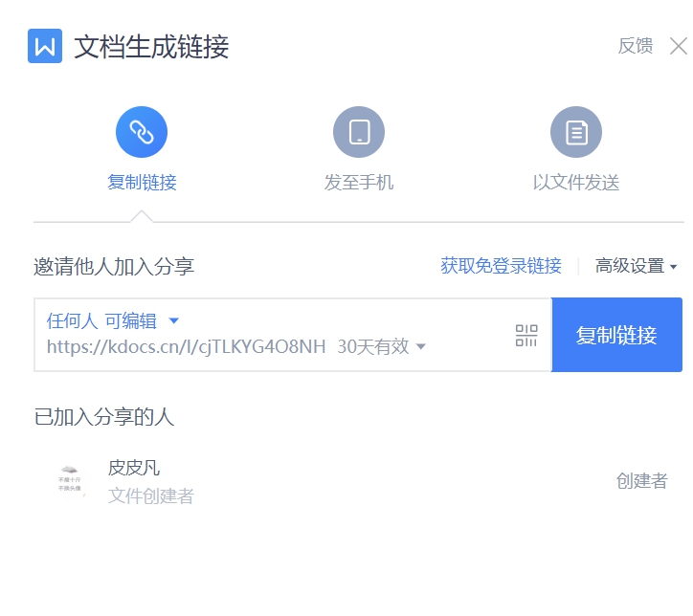Click the 已加入分享的人 section heading
This screenshot has width=693, height=616.
tap(104, 417)
